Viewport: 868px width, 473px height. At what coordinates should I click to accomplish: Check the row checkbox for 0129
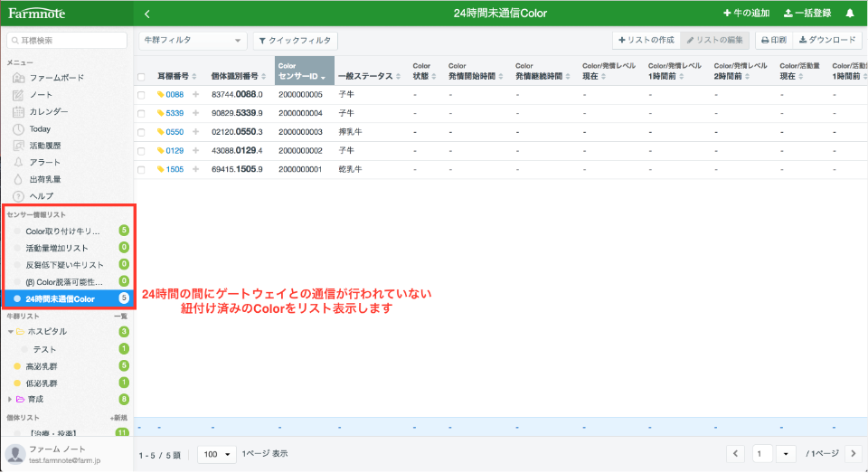pyautogui.click(x=141, y=151)
